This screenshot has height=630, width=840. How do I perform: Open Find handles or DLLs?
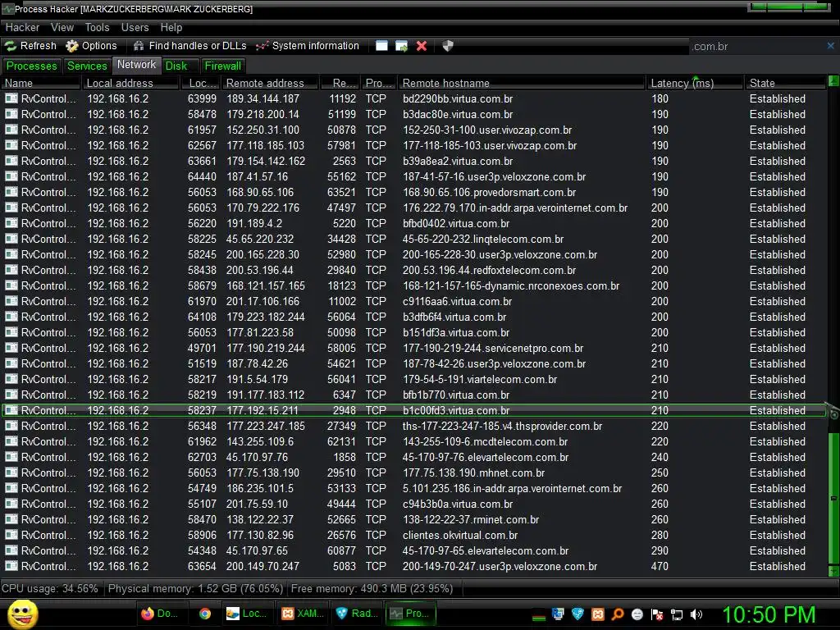pyautogui.click(x=190, y=46)
